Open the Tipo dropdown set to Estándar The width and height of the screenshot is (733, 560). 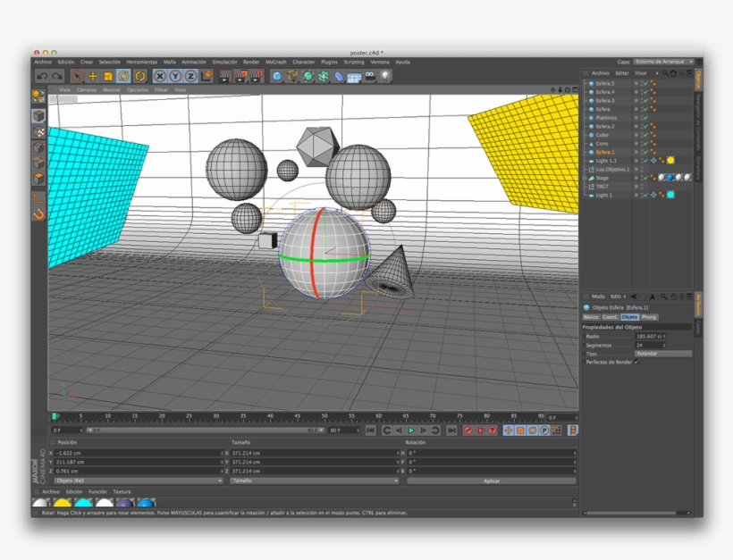coord(662,354)
